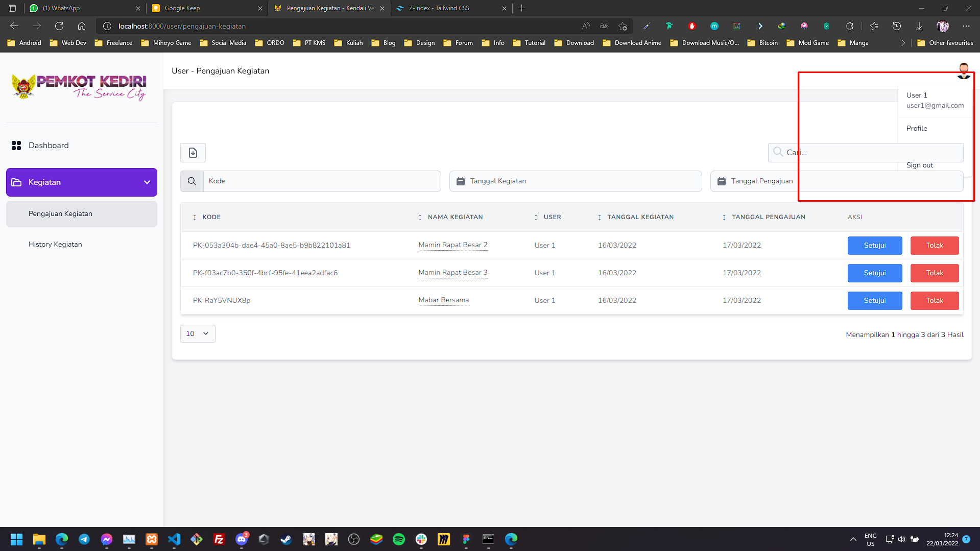Viewport: 980px width, 551px height.
Task: Click the search magnifier beside the Kode field
Action: pos(192,181)
